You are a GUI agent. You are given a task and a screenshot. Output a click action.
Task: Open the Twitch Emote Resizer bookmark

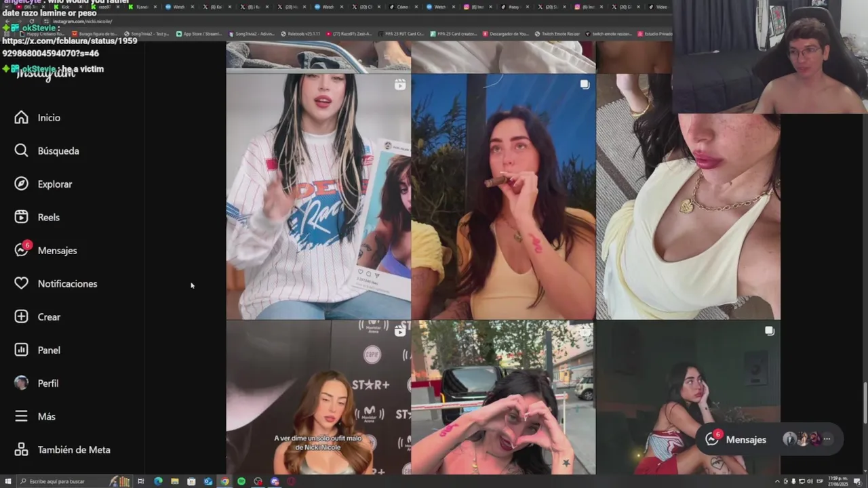pyautogui.click(x=556, y=33)
